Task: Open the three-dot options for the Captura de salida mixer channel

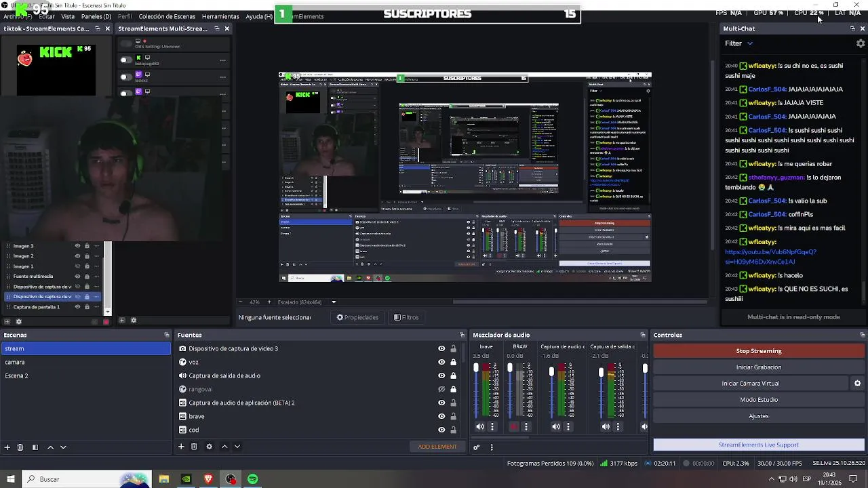Action: point(618,426)
